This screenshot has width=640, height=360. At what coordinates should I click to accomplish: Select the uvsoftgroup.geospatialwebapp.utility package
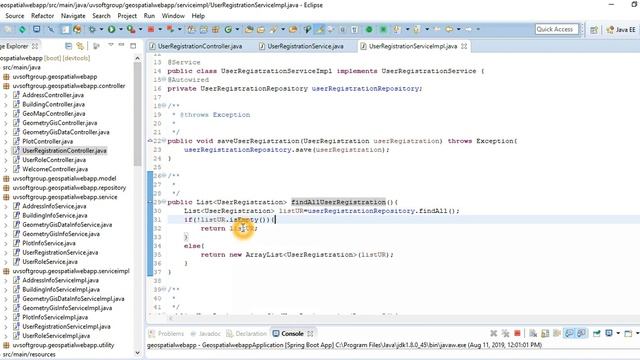tap(63, 345)
